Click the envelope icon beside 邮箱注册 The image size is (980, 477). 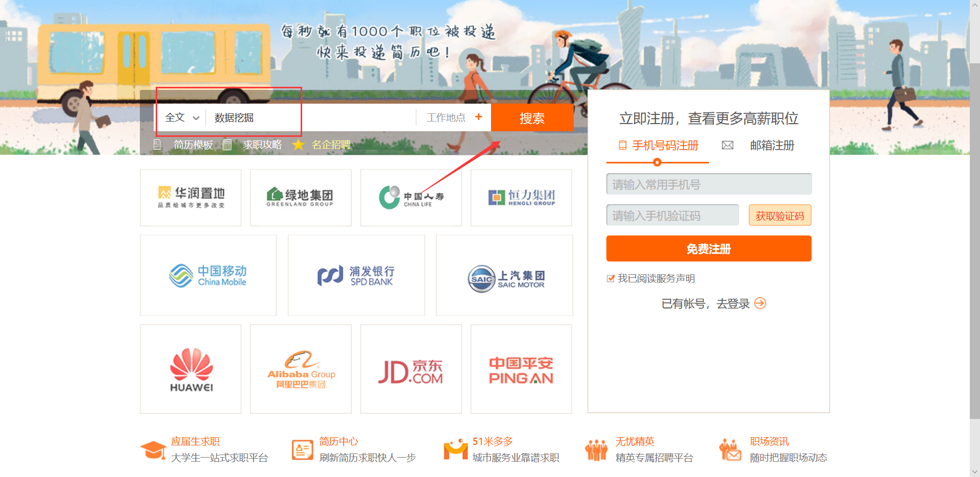727,146
